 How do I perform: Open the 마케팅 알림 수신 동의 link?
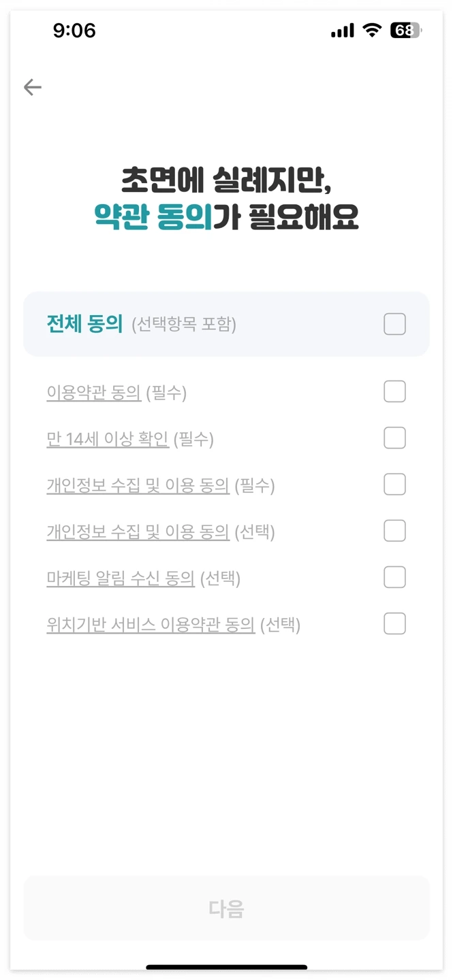[x=121, y=578]
